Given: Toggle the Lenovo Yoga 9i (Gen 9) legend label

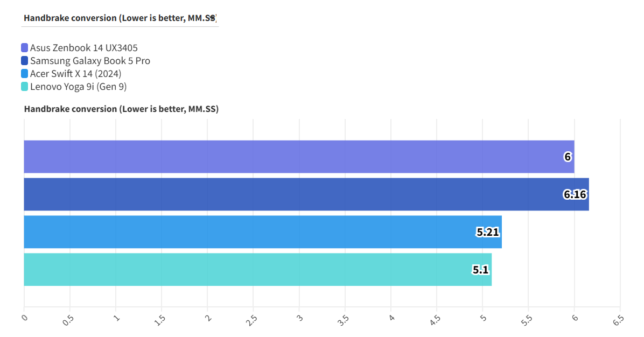Looking at the screenshot, I should tap(78, 87).
